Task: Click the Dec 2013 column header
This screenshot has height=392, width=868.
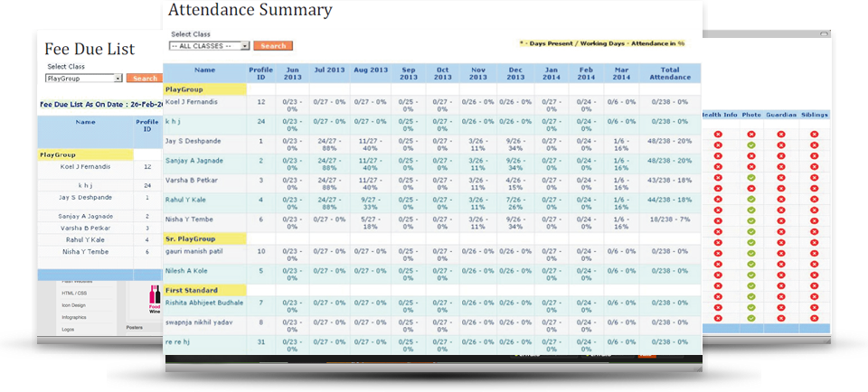Action: 515,73
